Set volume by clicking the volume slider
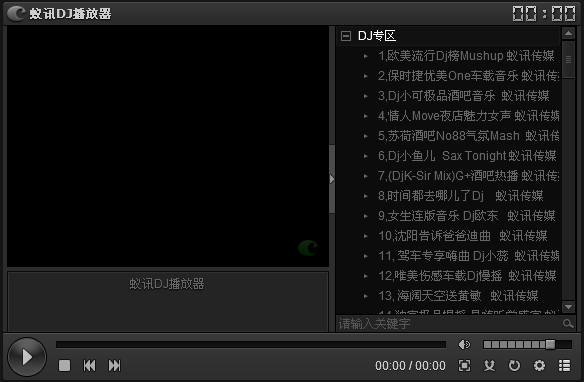Screen dimensions: 584x382 click(x=527, y=345)
